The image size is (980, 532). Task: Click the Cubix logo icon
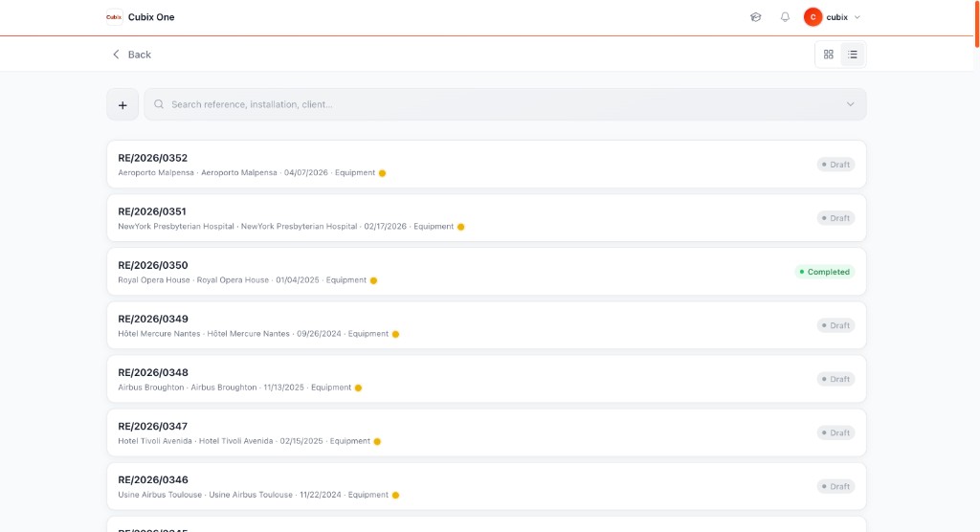(114, 17)
